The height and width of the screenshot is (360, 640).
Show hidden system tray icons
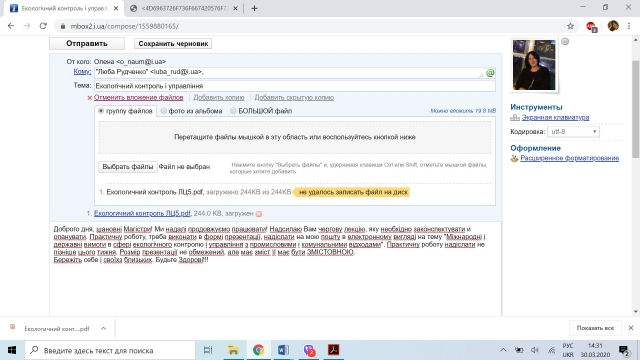coord(503,350)
